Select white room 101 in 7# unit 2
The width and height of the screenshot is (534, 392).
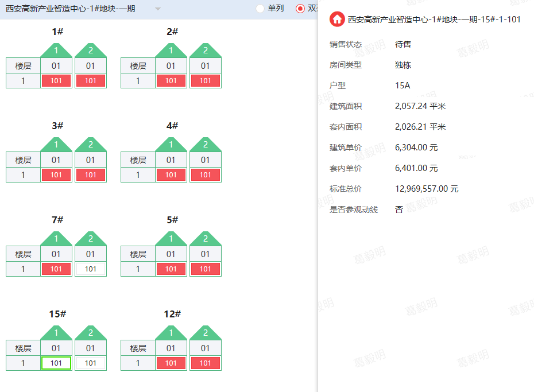tap(91, 269)
